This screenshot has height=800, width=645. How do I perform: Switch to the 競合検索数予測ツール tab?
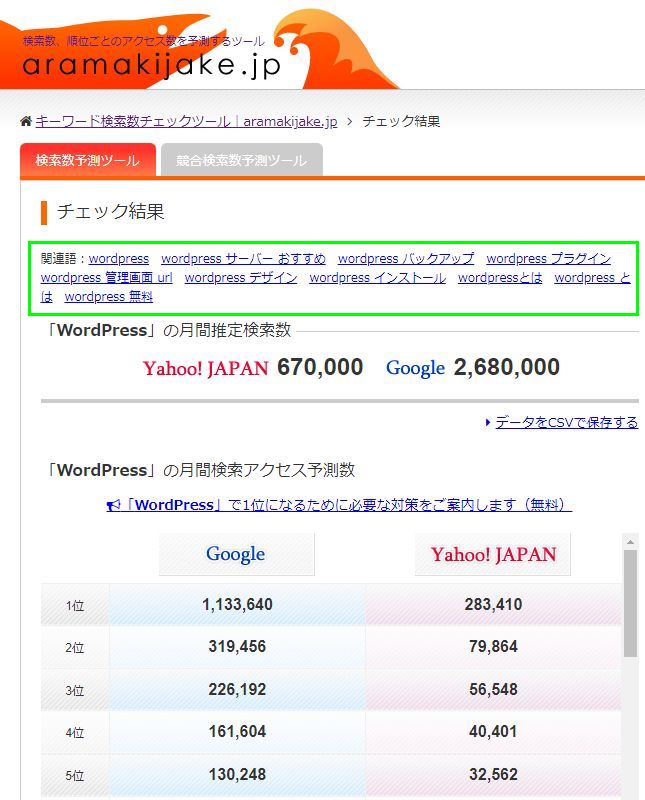tap(241, 160)
